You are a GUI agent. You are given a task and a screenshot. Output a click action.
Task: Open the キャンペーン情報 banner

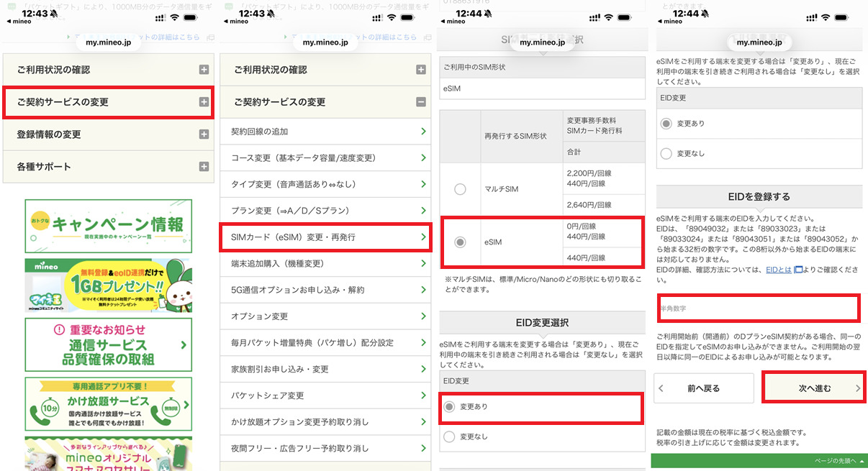coord(109,226)
